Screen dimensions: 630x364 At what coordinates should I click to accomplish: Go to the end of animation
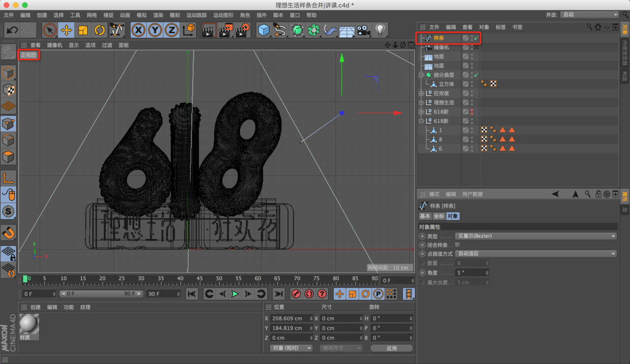pyautogui.click(x=278, y=294)
